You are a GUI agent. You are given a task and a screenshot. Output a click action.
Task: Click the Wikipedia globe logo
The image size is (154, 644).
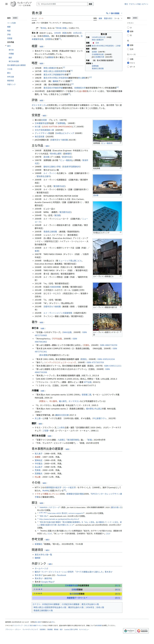(x=13, y=4)
